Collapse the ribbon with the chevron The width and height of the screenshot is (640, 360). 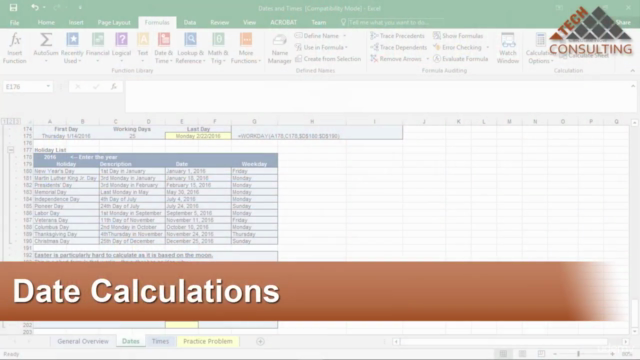point(633,71)
